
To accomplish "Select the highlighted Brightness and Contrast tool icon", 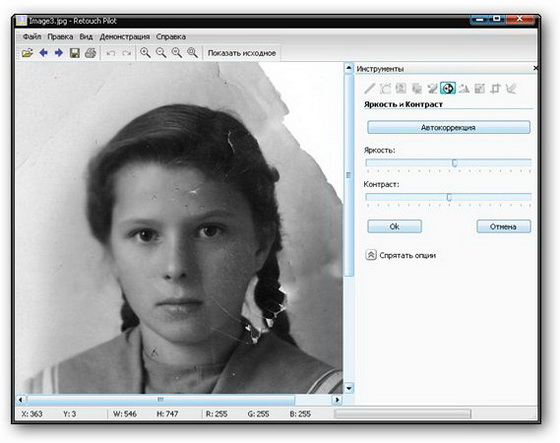I will pyautogui.click(x=448, y=88).
